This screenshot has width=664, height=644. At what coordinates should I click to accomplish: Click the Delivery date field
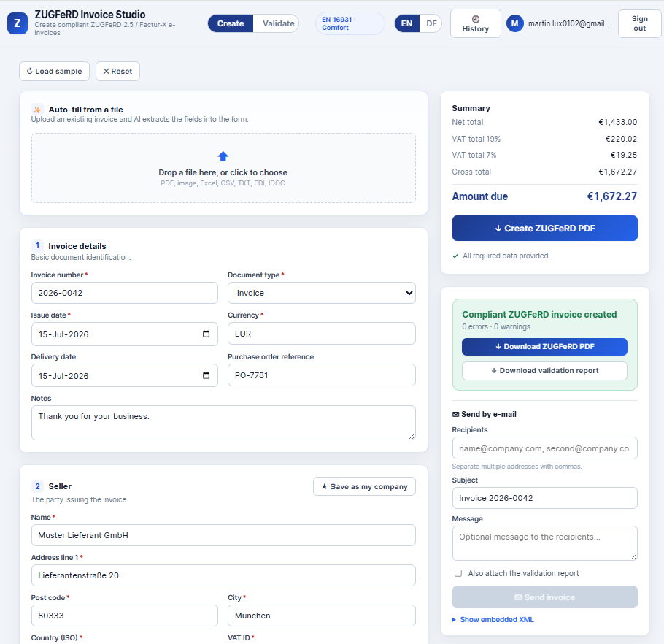coord(125,375)
